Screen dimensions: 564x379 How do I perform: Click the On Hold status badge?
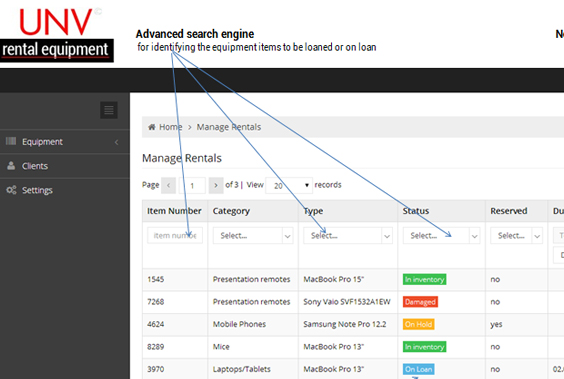[x=418, y=324]
